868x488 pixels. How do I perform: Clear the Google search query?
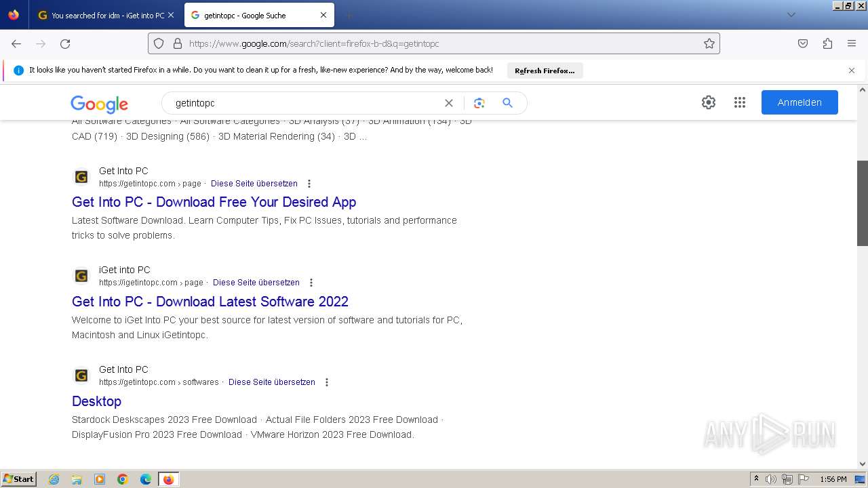[x=448, y=103]
